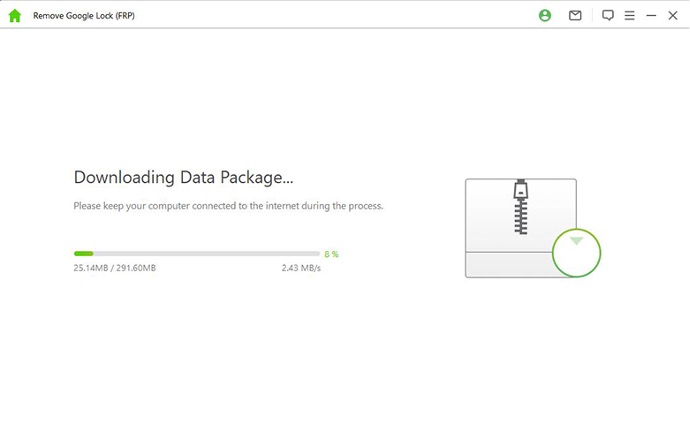Go to the Home screen icon

14,16
